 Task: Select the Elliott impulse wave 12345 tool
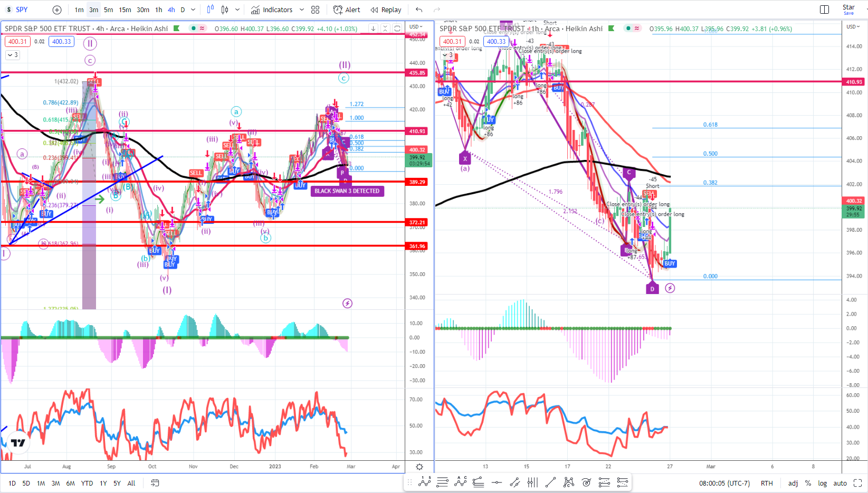pyautogui.click(x=425, y=482)
